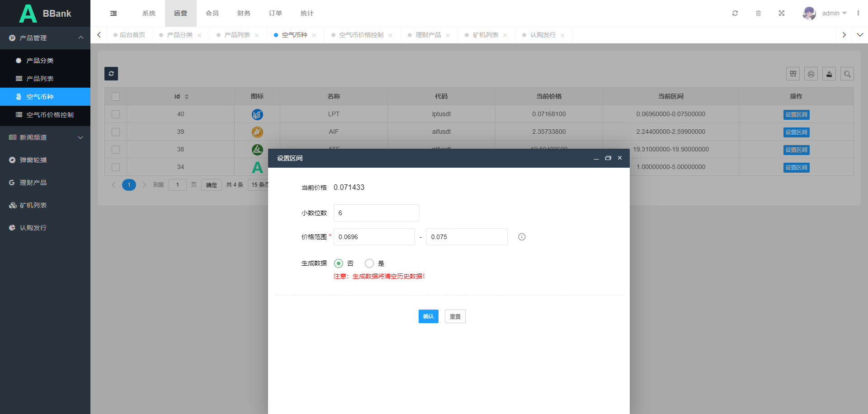This screenshot has height=414, width=868.
Task: Select the 是 radio option
Action: coord(369,263)
